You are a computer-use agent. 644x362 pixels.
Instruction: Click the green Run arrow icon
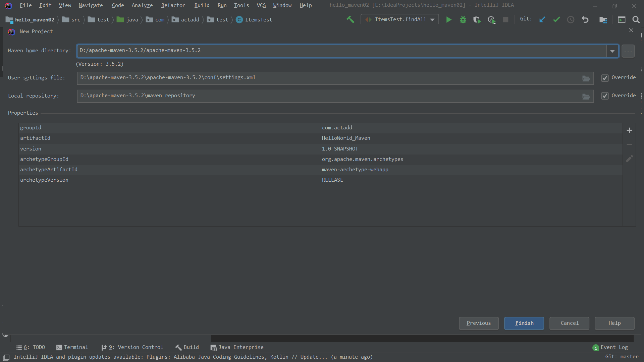448,20
